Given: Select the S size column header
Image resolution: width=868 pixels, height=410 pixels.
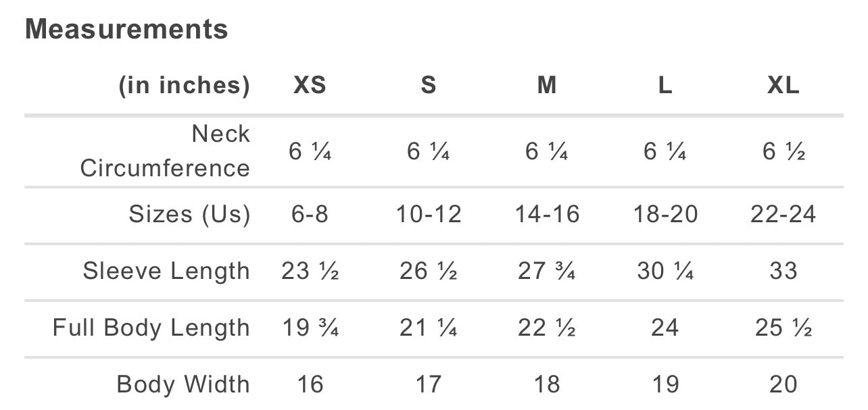Looking at the screenshot, I should click(429, 86).
